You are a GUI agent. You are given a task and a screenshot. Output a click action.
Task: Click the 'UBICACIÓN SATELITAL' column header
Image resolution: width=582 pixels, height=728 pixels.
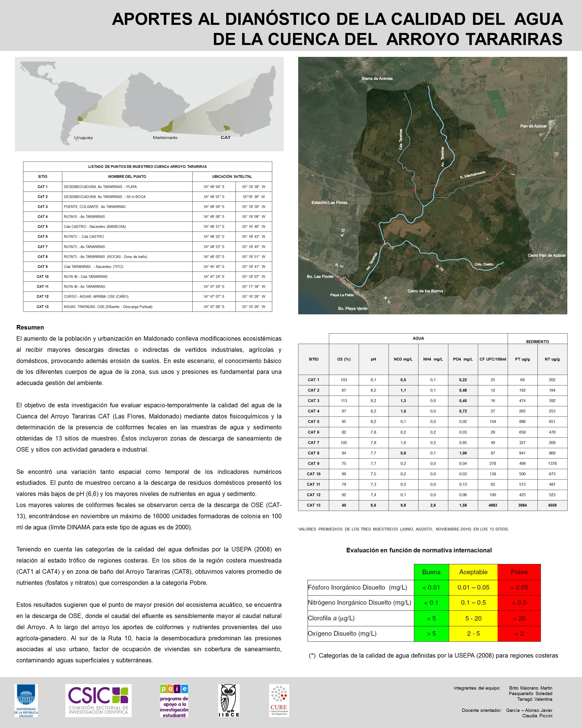coord(232,177)
